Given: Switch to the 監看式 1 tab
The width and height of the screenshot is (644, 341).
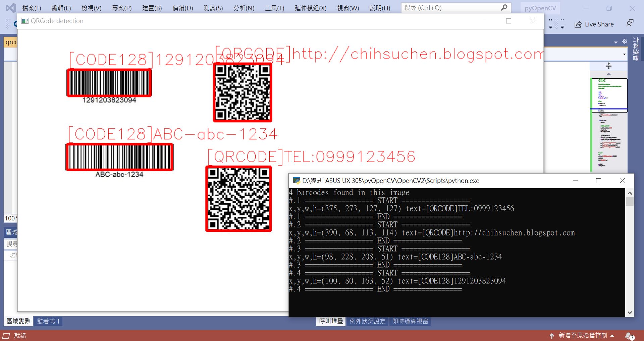Looking at the screenshot, I should point(48,321).
